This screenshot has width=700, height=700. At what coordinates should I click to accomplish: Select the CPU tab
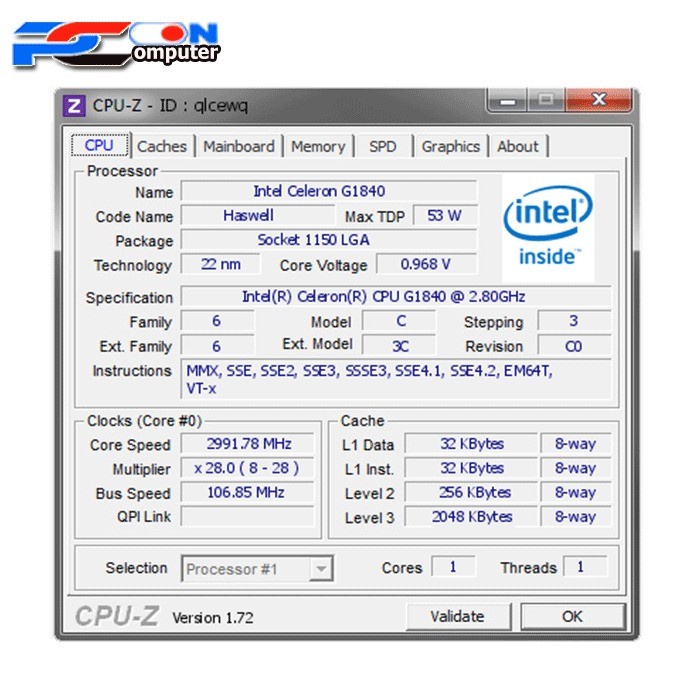tap(100, 146)
